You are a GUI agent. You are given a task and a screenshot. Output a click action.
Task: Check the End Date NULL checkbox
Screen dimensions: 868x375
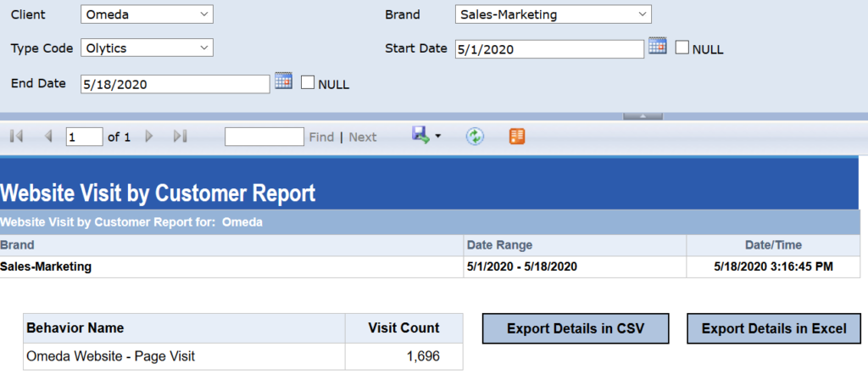308,83
